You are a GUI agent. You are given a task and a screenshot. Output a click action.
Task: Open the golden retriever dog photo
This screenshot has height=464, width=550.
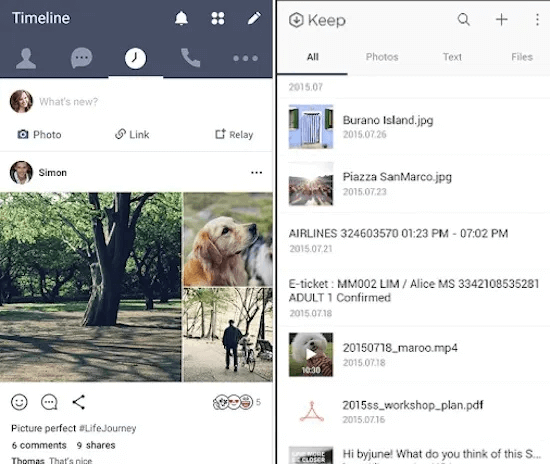pos(228,239)
